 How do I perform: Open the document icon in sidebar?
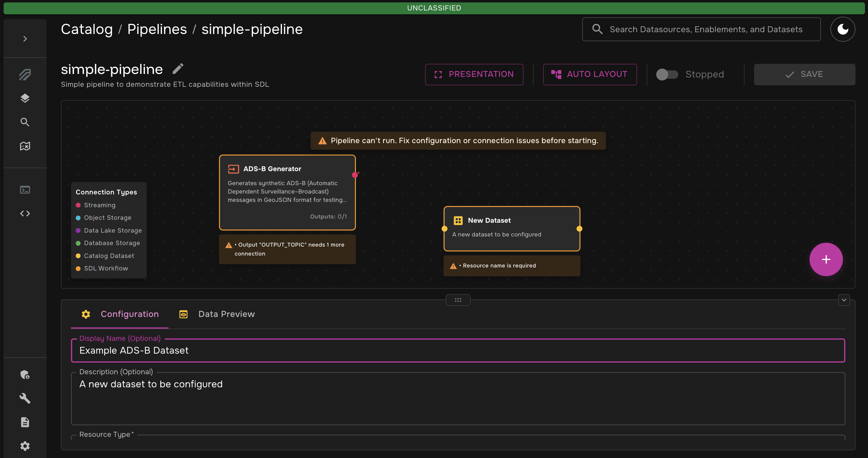pos(25,422)
